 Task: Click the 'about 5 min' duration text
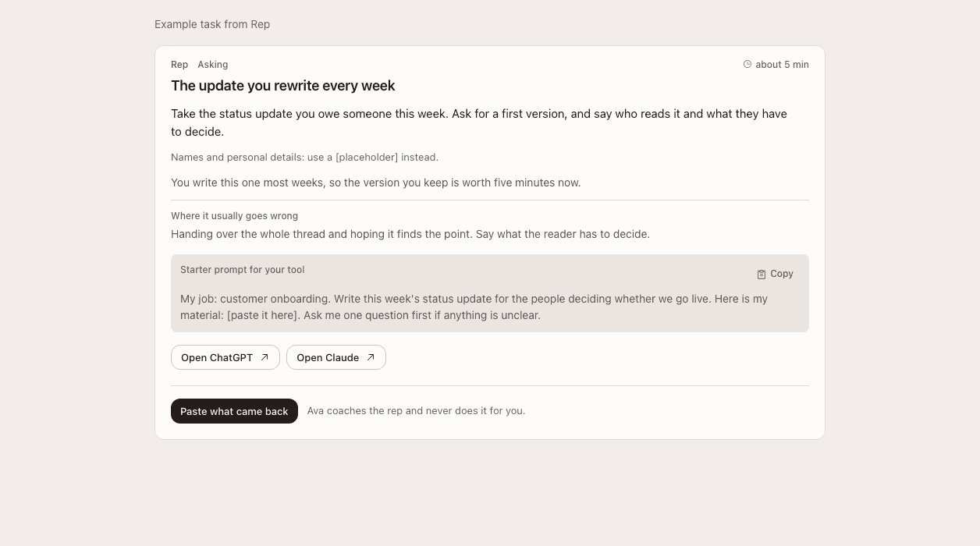tap(782, 65)
